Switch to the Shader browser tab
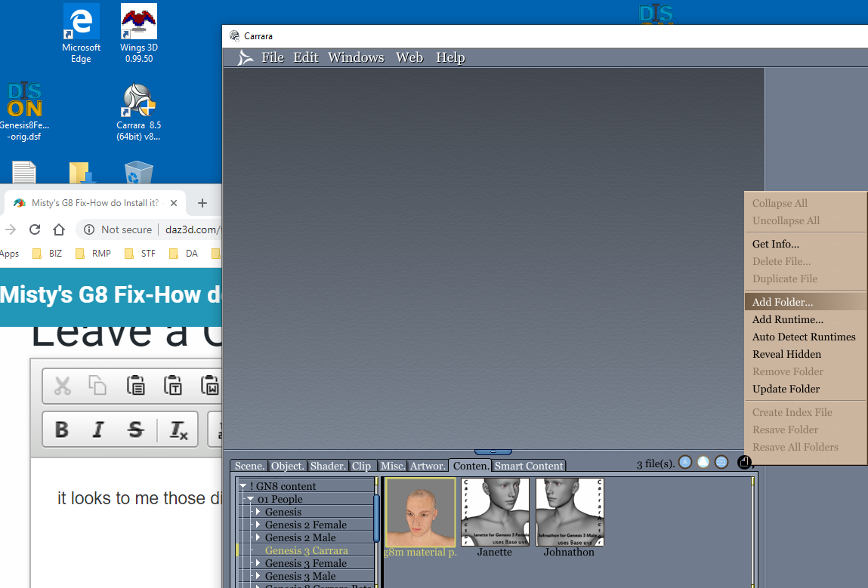Viewport: 868px width, 588px height. coord(328,466)
